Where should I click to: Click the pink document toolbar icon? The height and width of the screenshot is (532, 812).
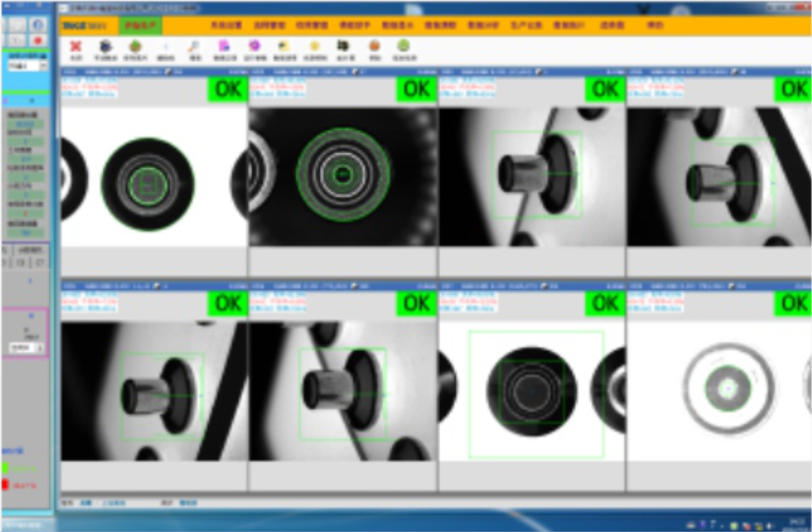coord(224,46)
